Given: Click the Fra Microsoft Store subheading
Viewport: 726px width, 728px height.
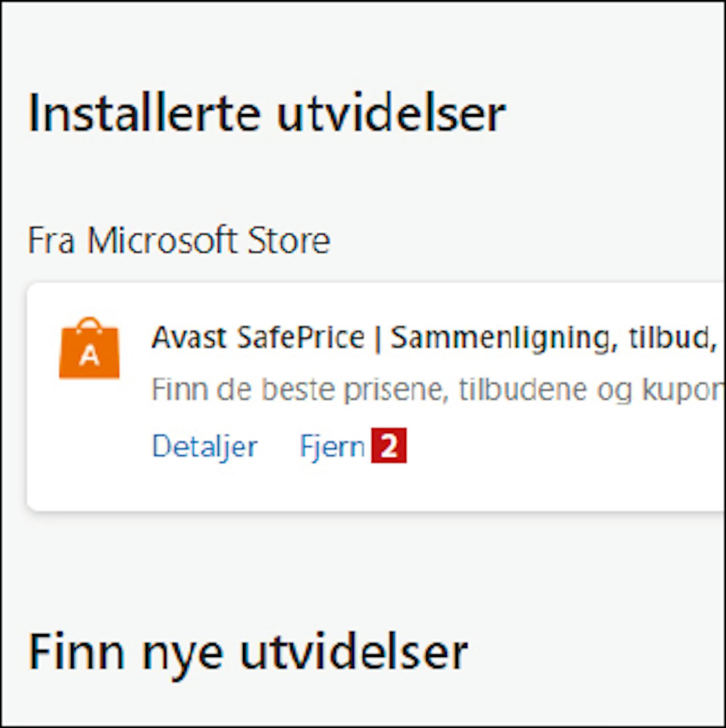Looking at the screenshot, I should pyautogui.click(x=179, y=240).
